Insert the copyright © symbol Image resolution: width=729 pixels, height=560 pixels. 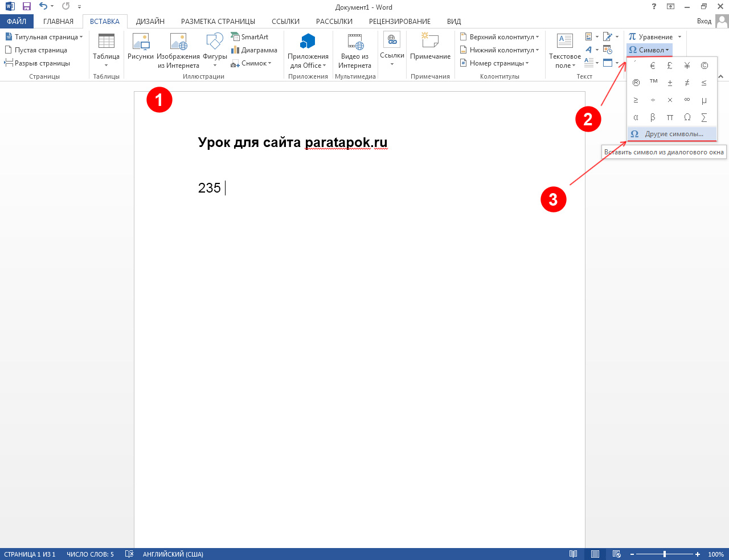pyautogui.click(x=705, y=66)
